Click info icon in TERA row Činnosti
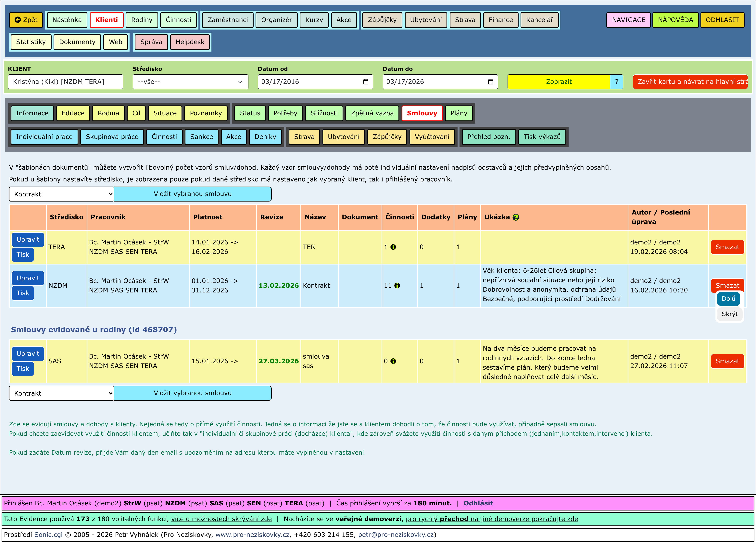This screenshot has width=756, height=553. click(x=393, y=247)
